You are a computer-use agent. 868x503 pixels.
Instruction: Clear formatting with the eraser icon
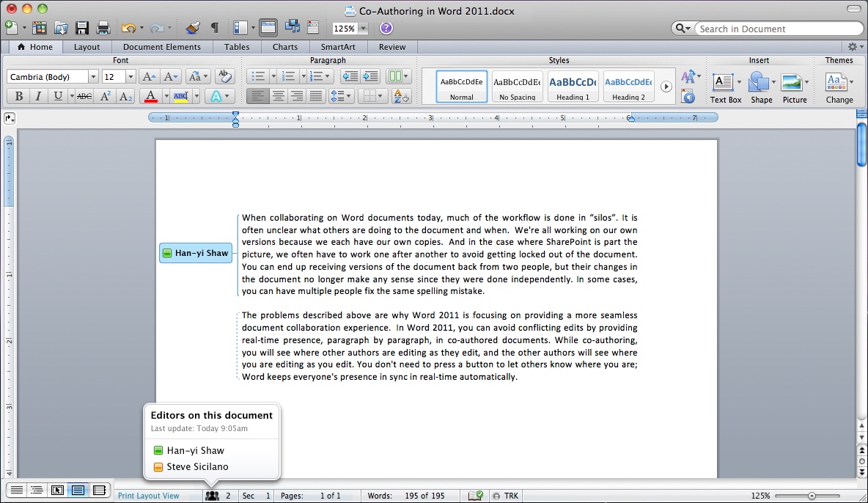point(224,76)
